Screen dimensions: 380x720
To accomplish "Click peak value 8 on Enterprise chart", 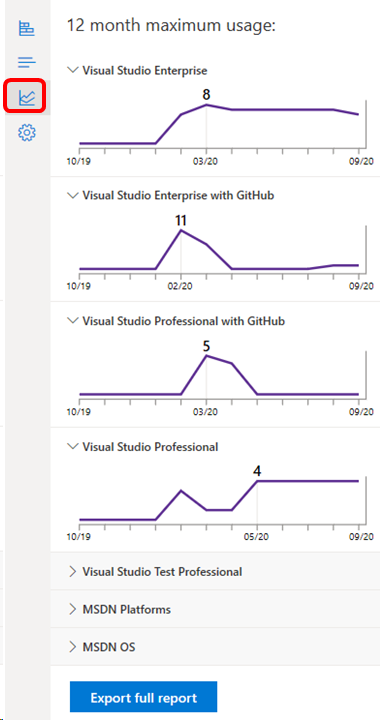I will (x=207, y=95).
